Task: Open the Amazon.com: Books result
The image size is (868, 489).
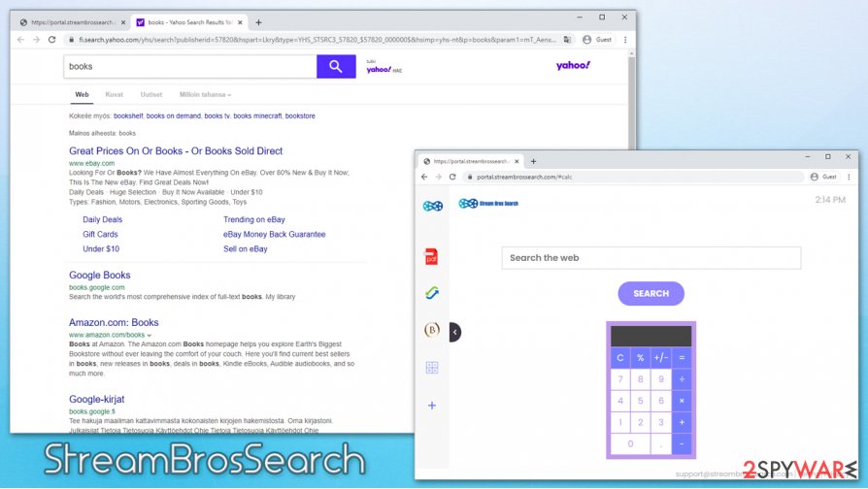Action: [114, 322]
